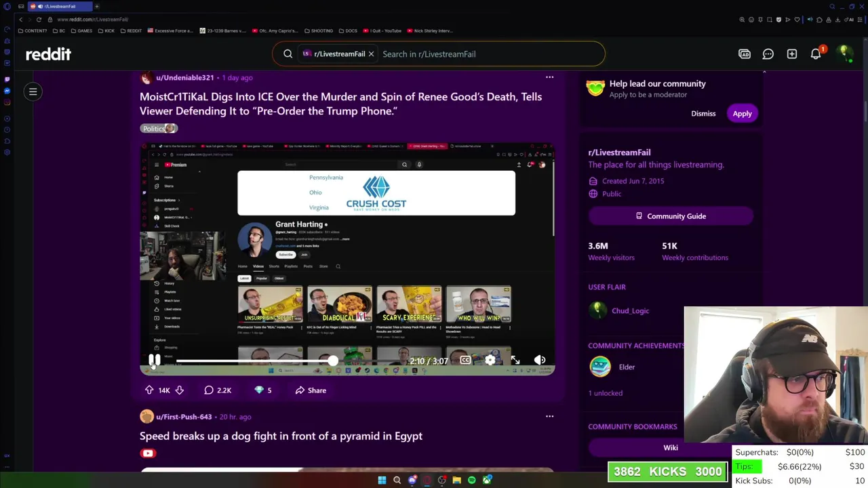Open the I Quit - YouTube bookmark
Screen dimensions: 868x488
pos(382,30)
